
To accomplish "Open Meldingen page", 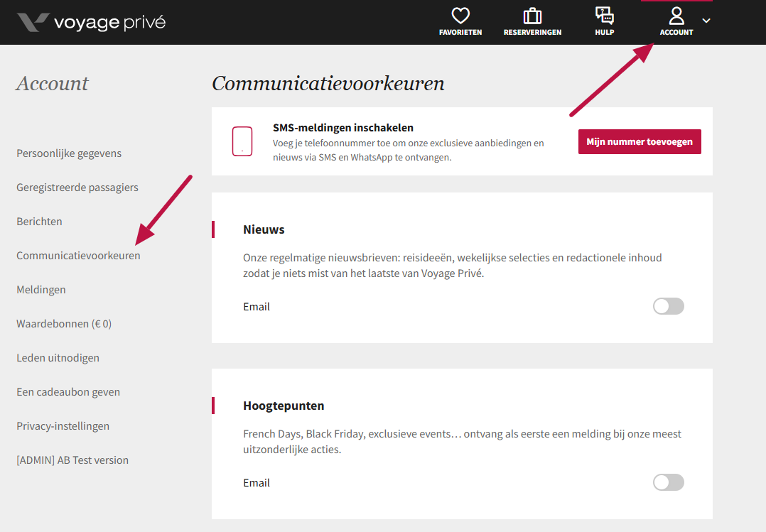I will [41, 290].
